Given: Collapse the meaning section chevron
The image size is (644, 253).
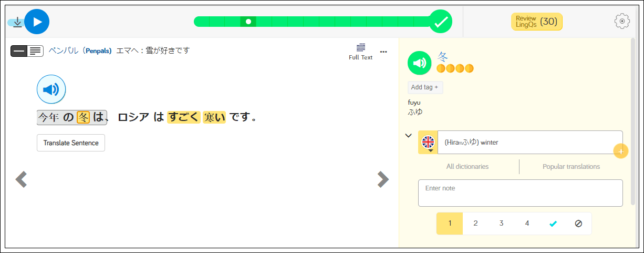Looking at the screenshot, I should (x=408, y=136).
